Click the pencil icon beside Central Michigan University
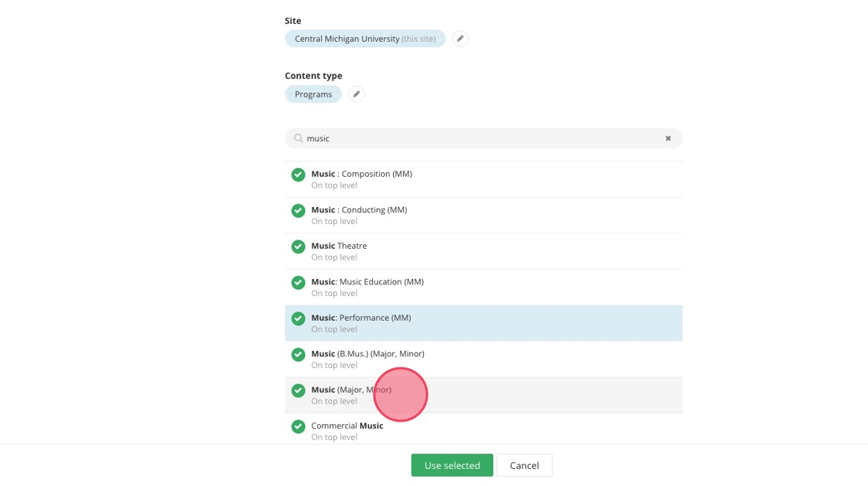Screen dimensions: 868x486 click(x=460, y=39)
